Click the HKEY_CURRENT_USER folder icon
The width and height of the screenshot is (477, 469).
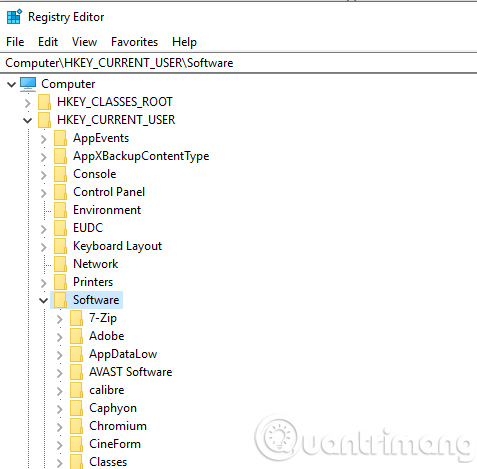(x=44, y=120)
